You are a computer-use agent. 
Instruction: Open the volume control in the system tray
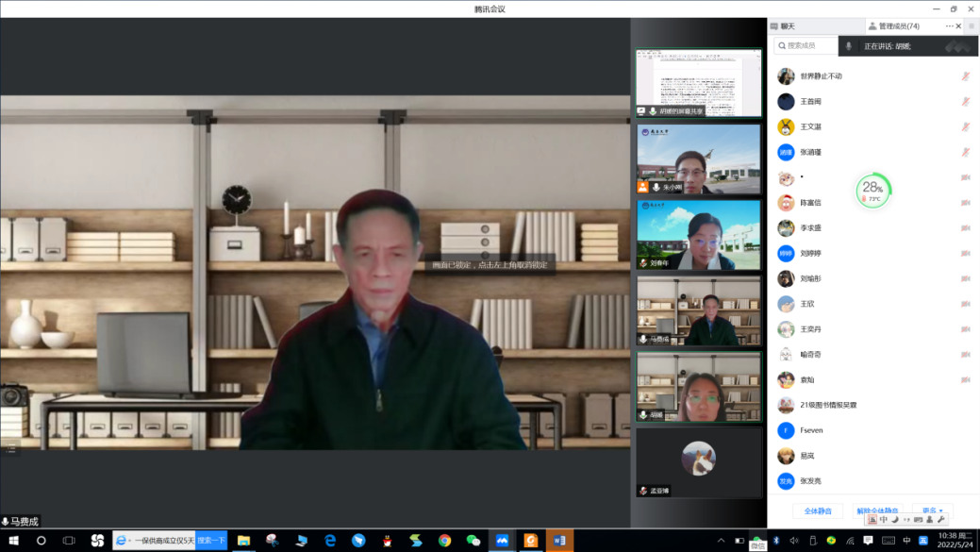click(794, 541)
